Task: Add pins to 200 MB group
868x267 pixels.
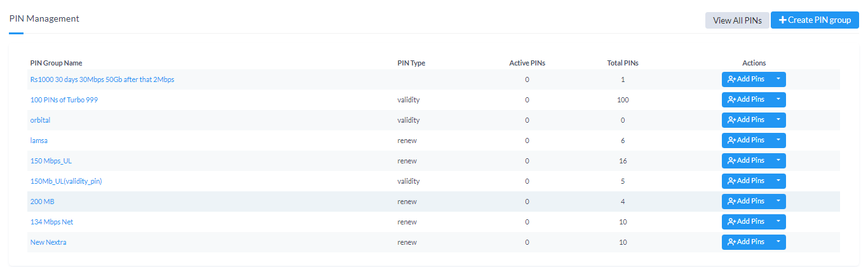Action: tap(746, 202)
